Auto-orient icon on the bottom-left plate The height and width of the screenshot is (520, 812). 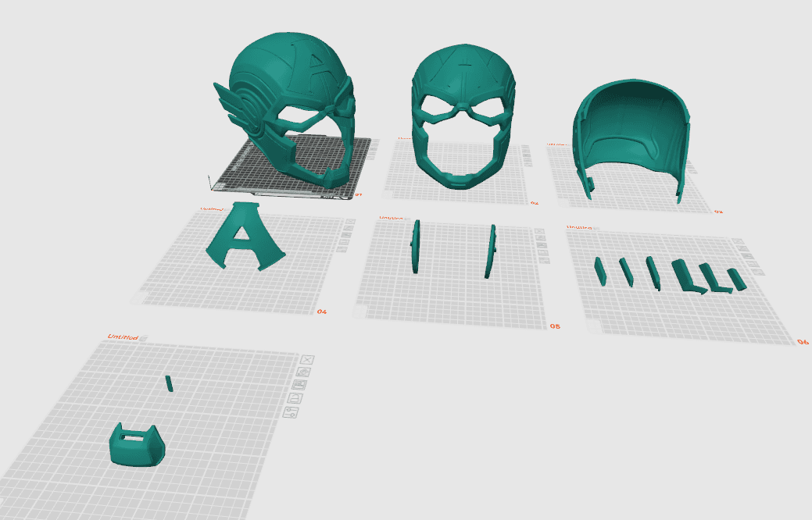click(304, 372)
